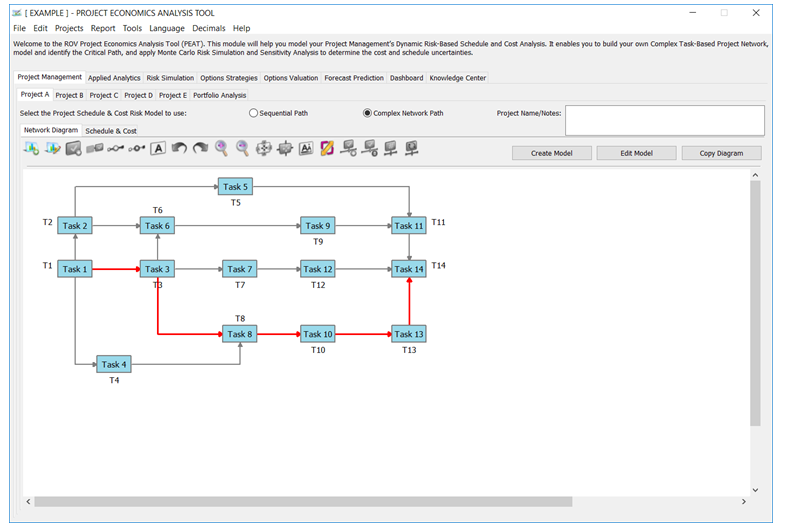Click the zoom in magnifier icon
785x530 pixels.
[221, 148]
